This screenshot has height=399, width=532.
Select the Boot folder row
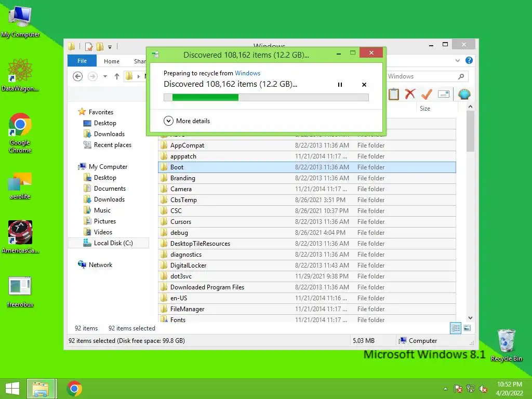pos(307,167)
